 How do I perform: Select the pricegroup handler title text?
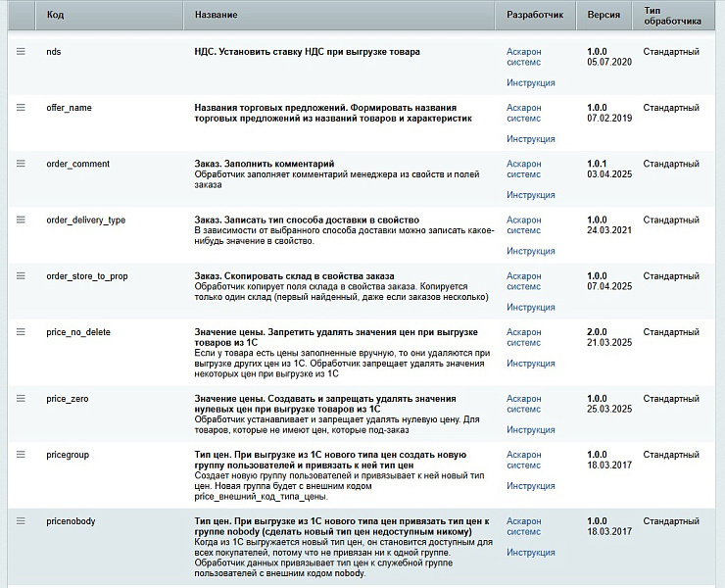tap(330, 460)
